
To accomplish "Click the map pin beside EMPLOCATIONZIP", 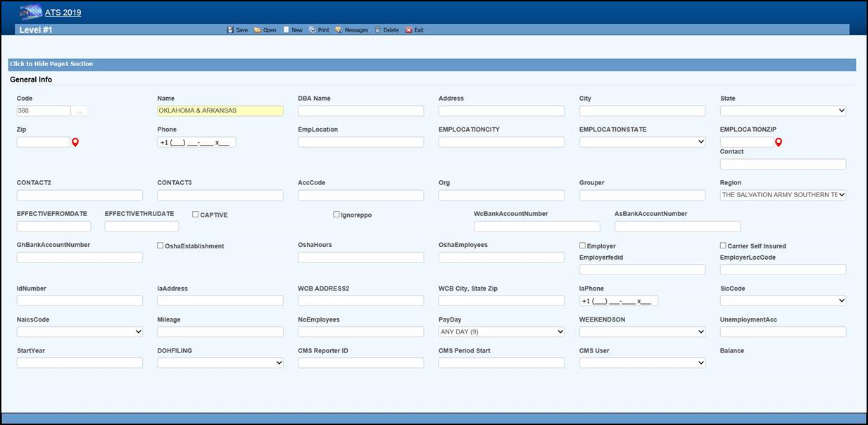I will 779,142.
